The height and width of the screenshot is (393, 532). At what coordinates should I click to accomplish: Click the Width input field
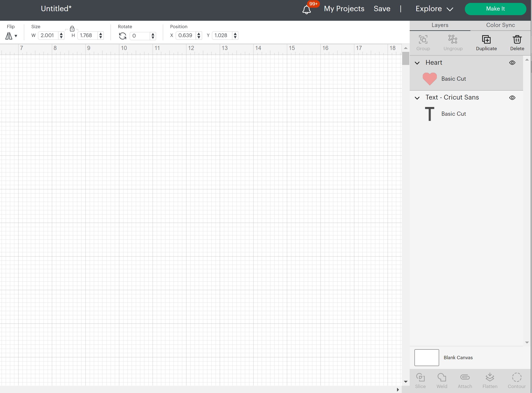(x=48, y=35)
